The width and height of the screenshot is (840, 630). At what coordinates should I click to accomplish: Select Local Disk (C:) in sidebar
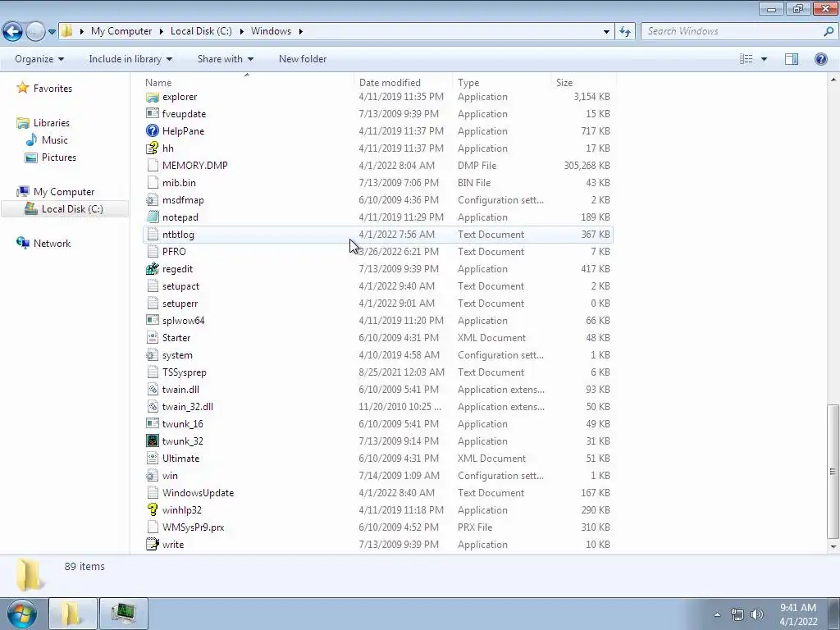coord(65,209)
